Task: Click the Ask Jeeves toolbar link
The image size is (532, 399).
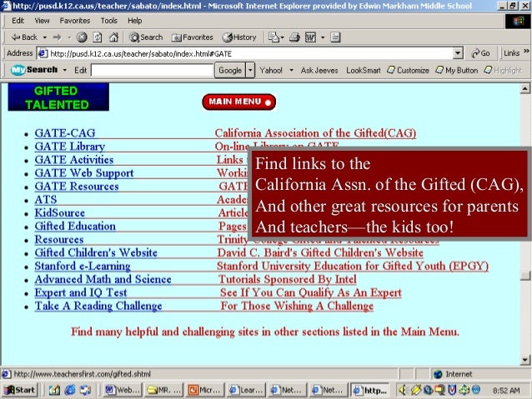Action: 319,70
